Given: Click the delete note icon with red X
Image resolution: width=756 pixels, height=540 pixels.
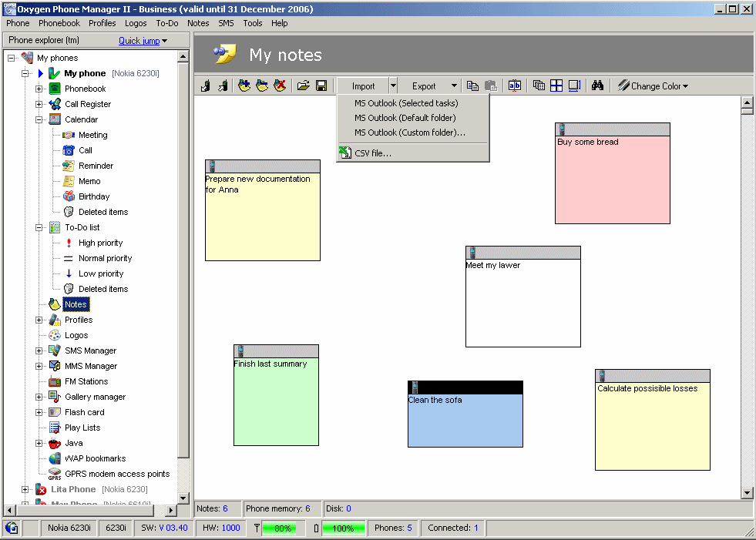Looking at the screenshot, I should [280, 86].
